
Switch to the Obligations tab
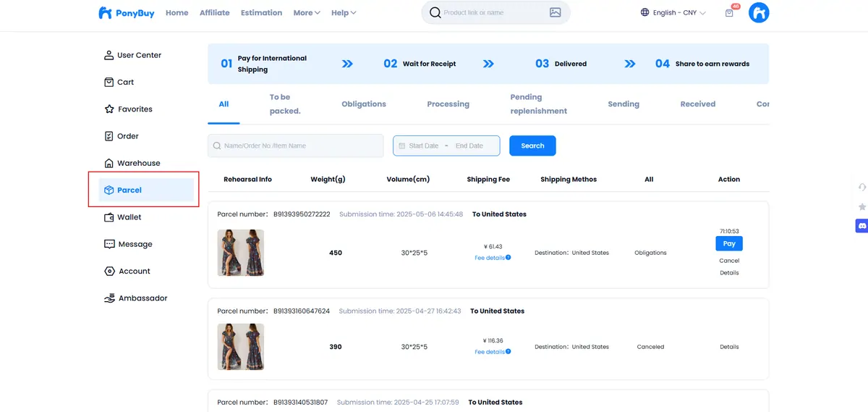click(x=364, y=104)
